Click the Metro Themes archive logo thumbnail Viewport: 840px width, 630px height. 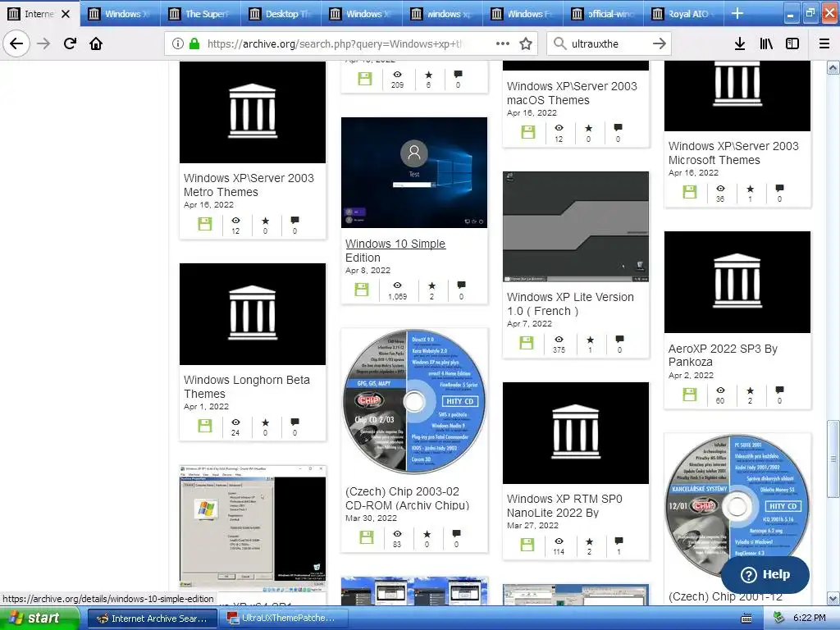pyautogui.click(x=253, y=112)
